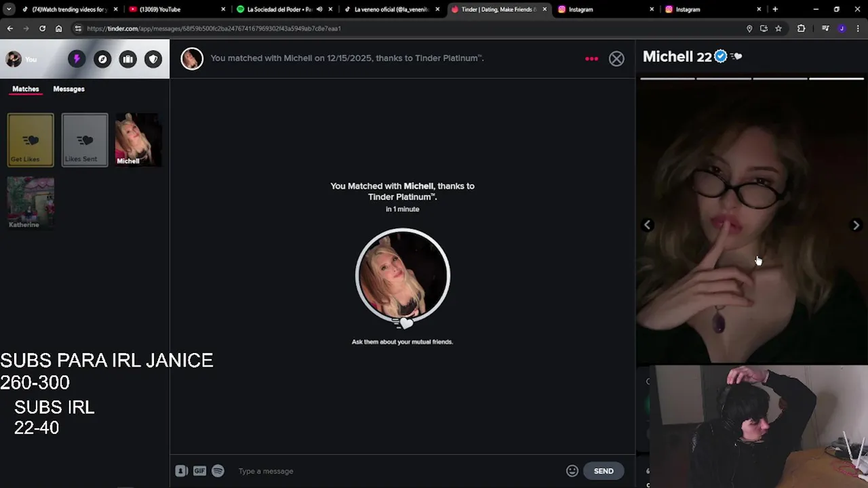Open the briefcase work mode icon

tap(127, 59)
